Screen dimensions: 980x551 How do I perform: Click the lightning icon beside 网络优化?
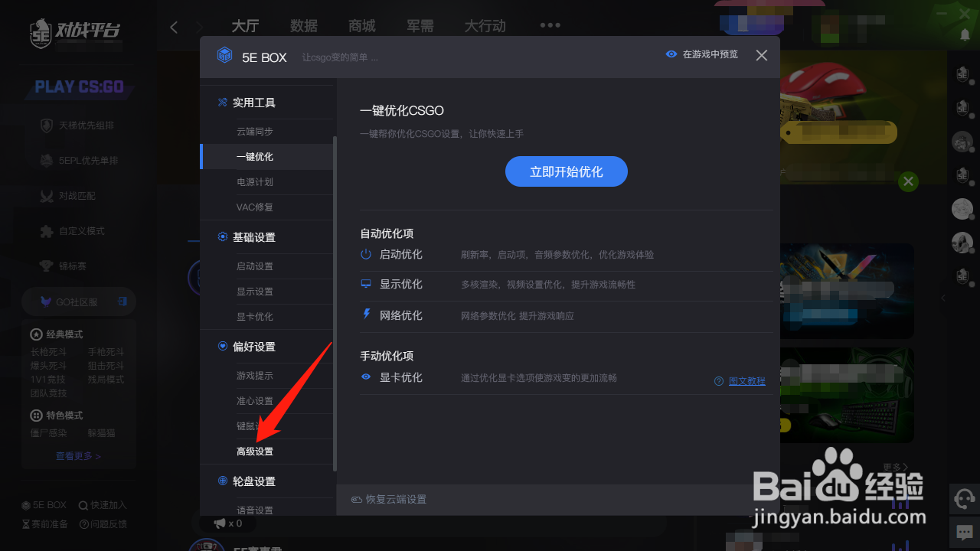pyautogui.click(x=366, y=315)
